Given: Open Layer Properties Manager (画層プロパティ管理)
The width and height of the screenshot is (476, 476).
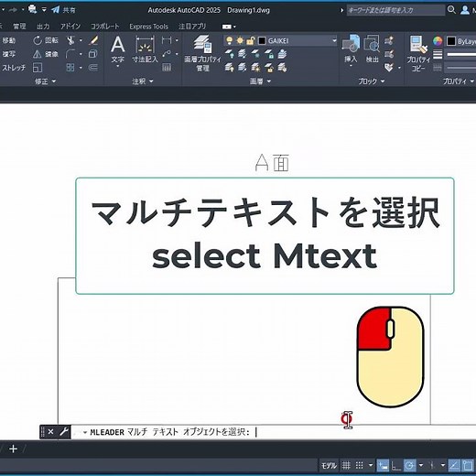Looking at the screenshot, I should coord(202,53).
